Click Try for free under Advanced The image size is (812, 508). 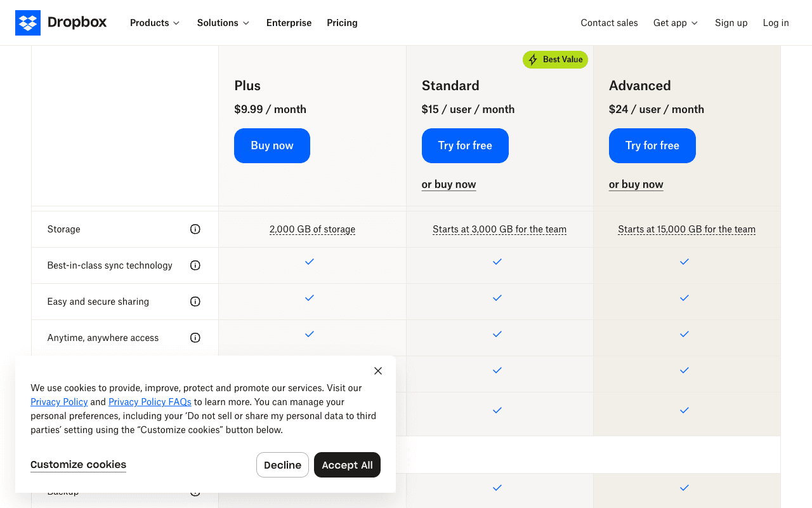pos(652,145)
